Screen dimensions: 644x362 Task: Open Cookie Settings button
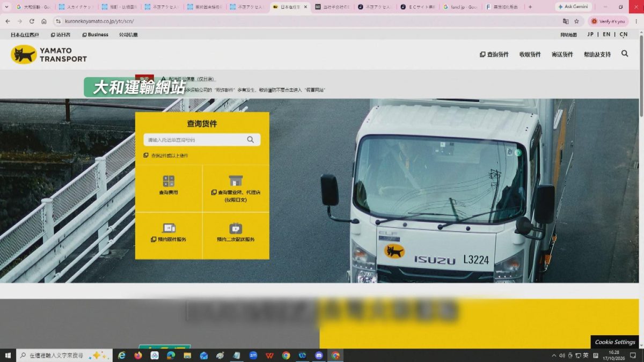point(615,342)
